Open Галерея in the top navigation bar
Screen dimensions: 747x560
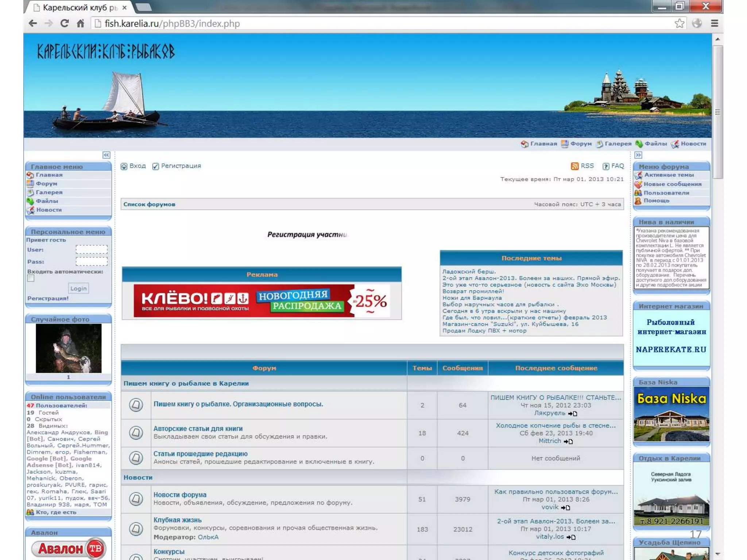(x=618, y=144)
